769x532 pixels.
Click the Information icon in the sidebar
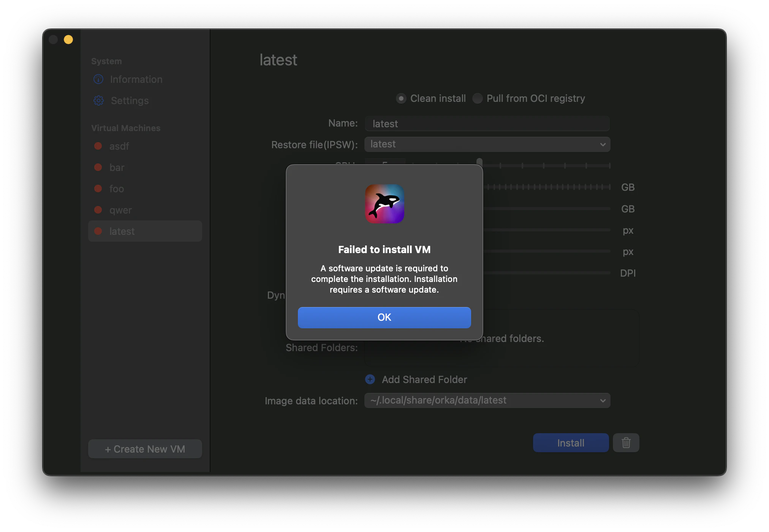[x=98, y=79]
